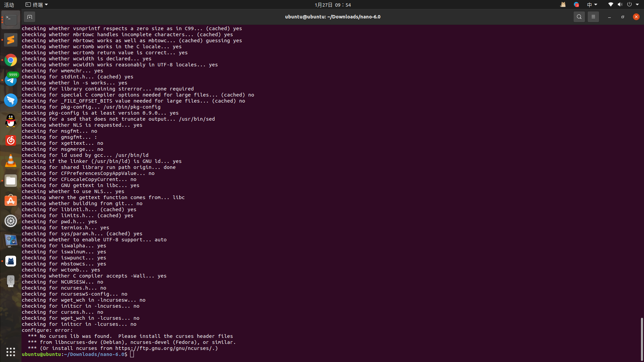644x362 pixels.
Task: Click the terminal search icon
Action: click(x=579, y=17)
